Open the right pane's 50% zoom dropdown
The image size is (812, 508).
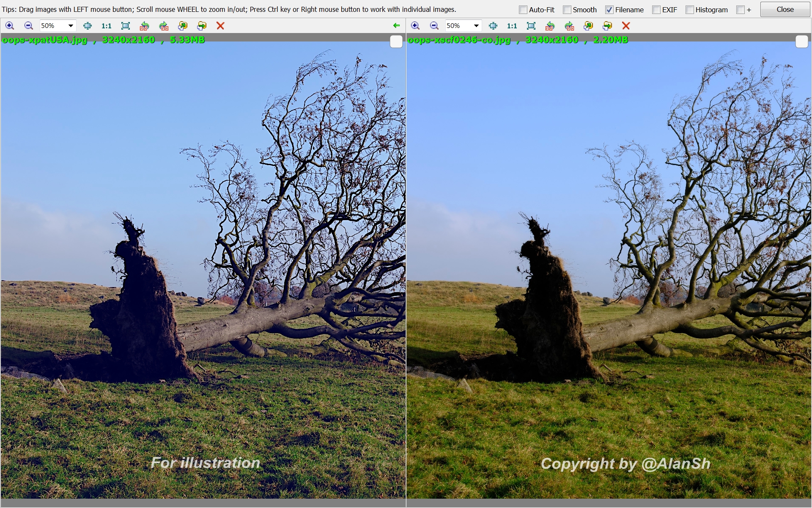476,26
